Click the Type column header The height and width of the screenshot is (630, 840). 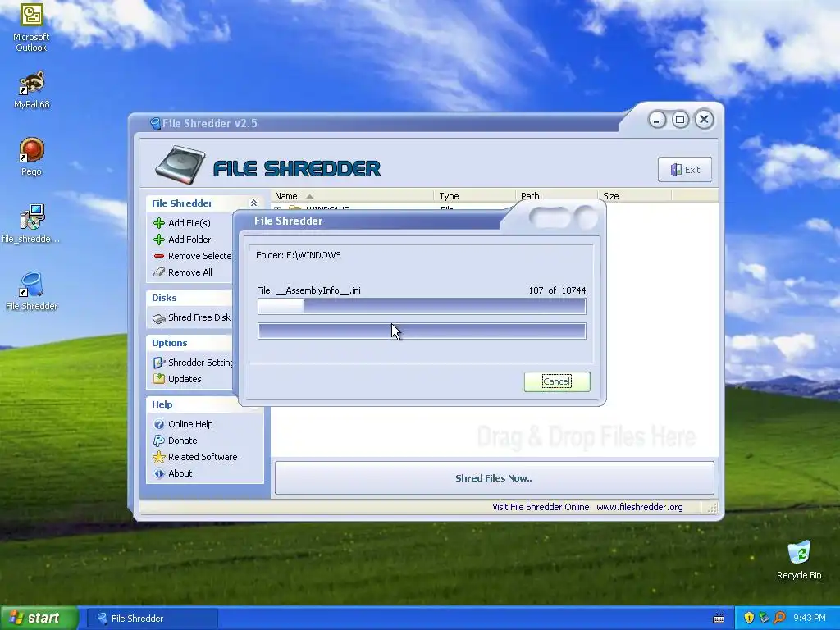[474, 196]
